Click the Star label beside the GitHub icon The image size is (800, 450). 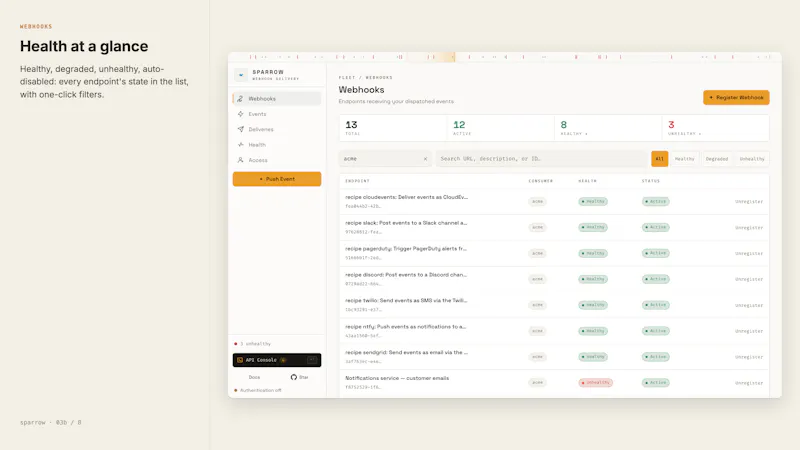304,377
